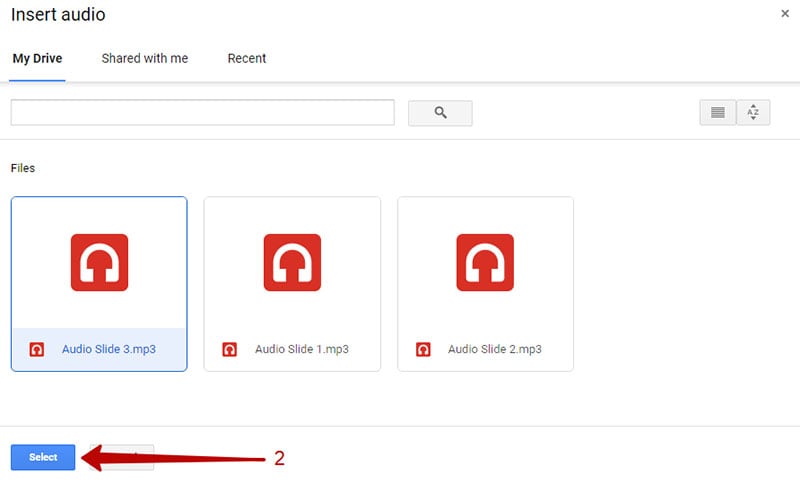Select the Audio Slide 2.mp3 filename
800x483 pixels.
pos(495,349)
